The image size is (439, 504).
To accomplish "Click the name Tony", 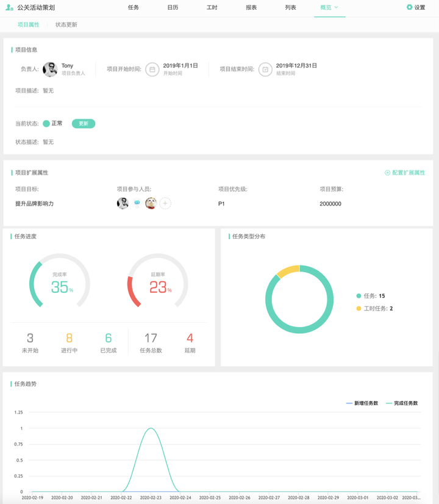I will [68, 65].
